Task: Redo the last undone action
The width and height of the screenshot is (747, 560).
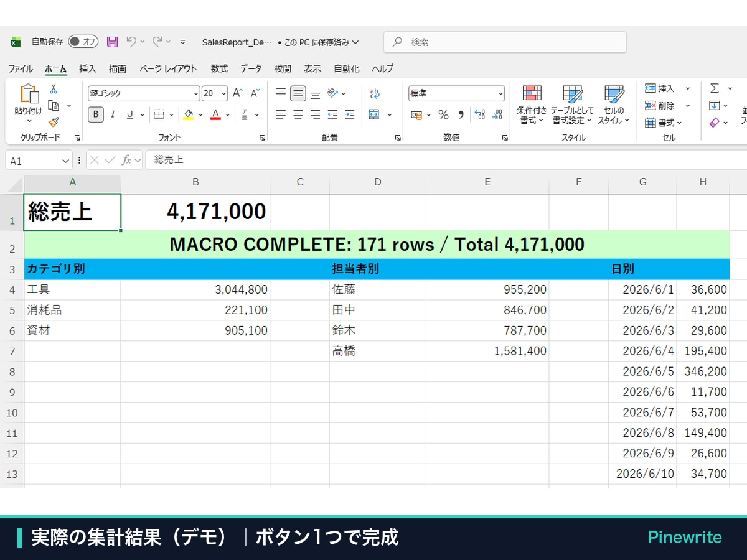Action: pos(157,42)
